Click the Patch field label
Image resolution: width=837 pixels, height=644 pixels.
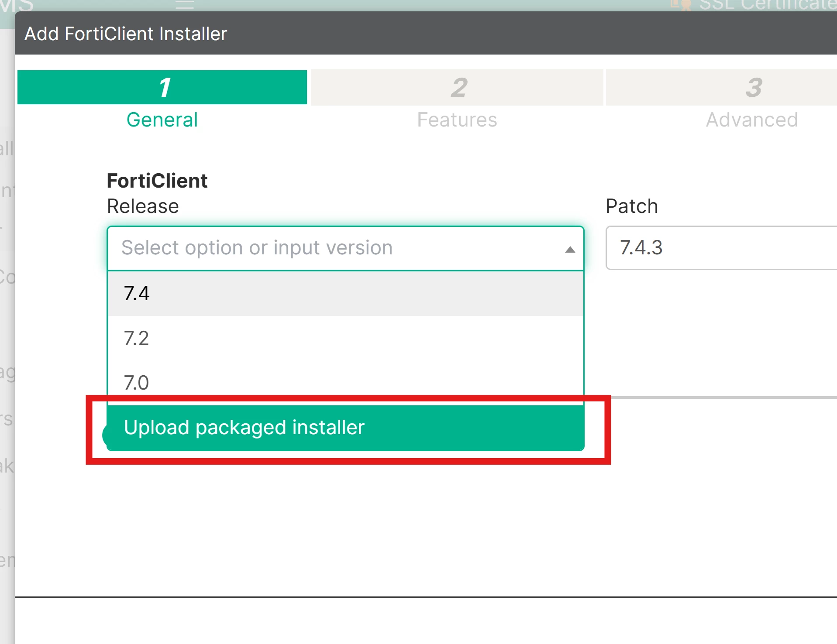click(x=632, y=206)
